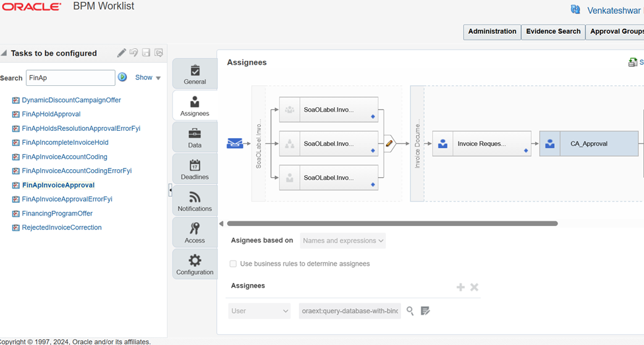Open the Show dropdown menu

[x=148, y=77]
